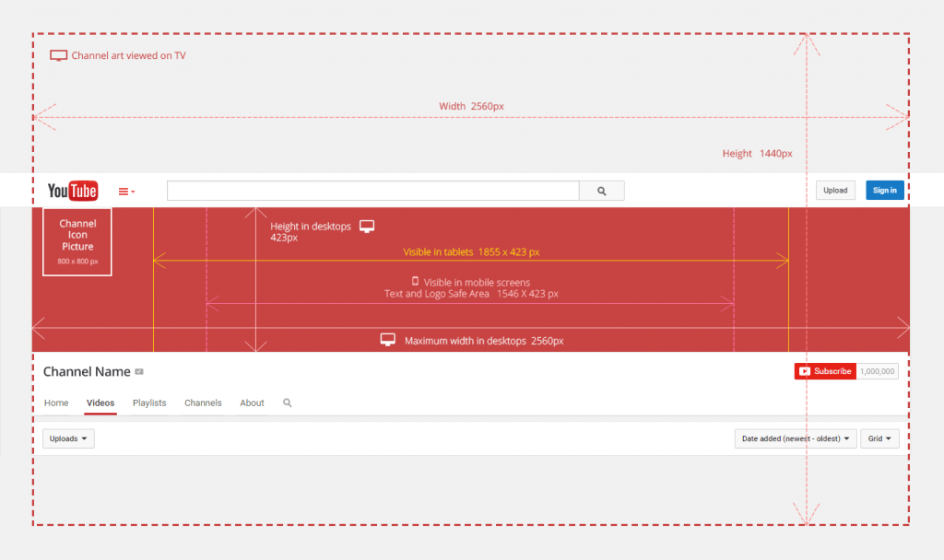Click the verified badge beside Channel Name

pos(139,372)
